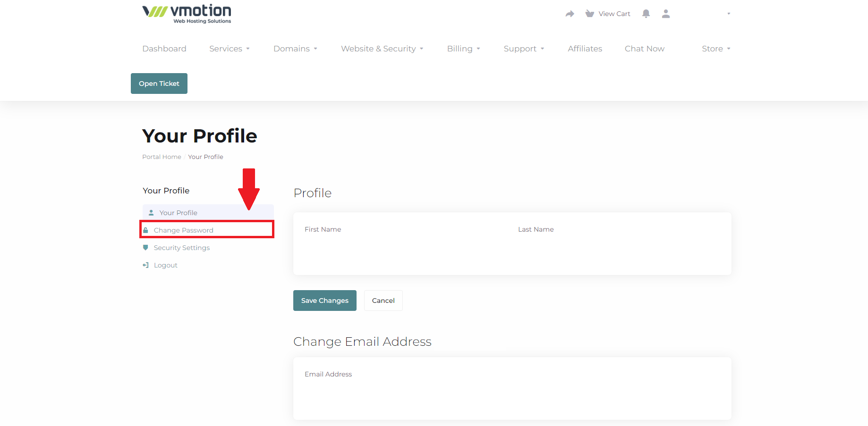Screen dimensions: 868x426
Task: Go to Dashboard in navigation
Action: tap(164, 49)
